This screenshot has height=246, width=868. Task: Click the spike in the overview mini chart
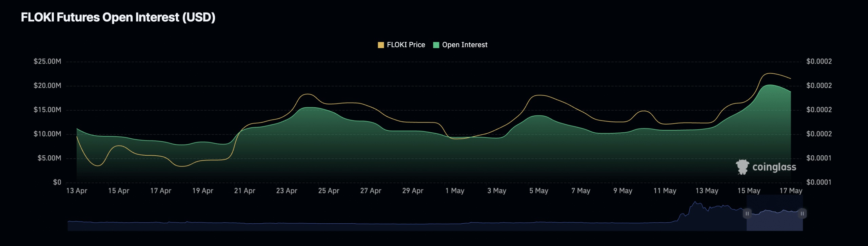tap(696, 203)
